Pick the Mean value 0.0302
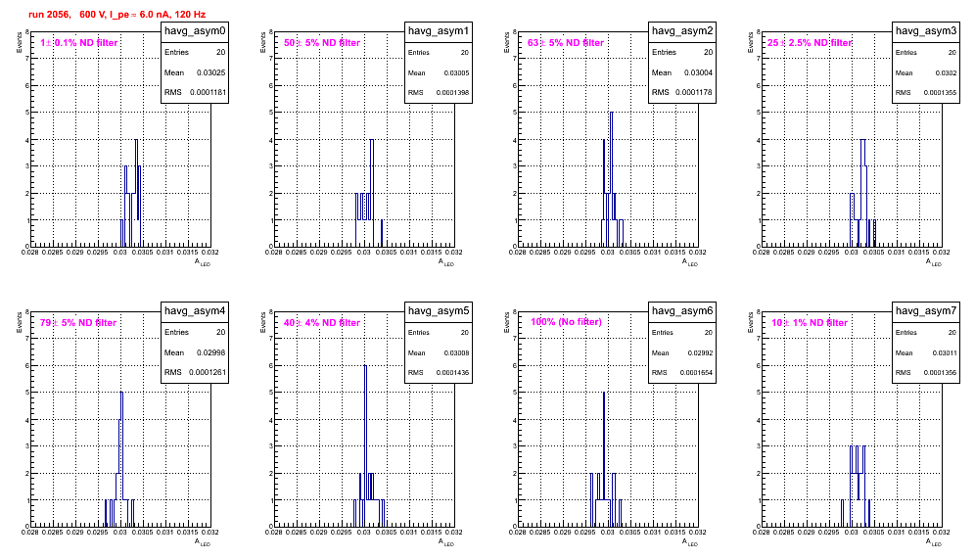The height and width of the screenshot is (560, 975). click(x=946, y=72)
